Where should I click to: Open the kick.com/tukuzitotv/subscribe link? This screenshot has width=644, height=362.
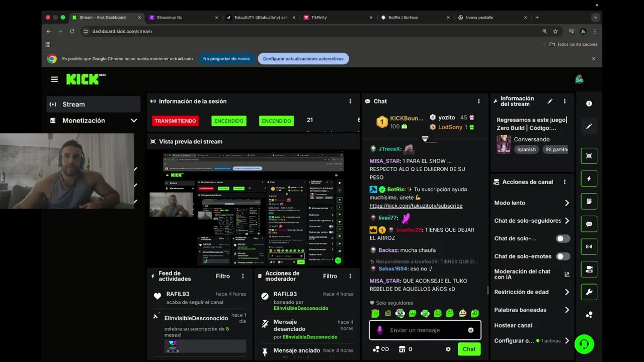[x=416, y=206]
